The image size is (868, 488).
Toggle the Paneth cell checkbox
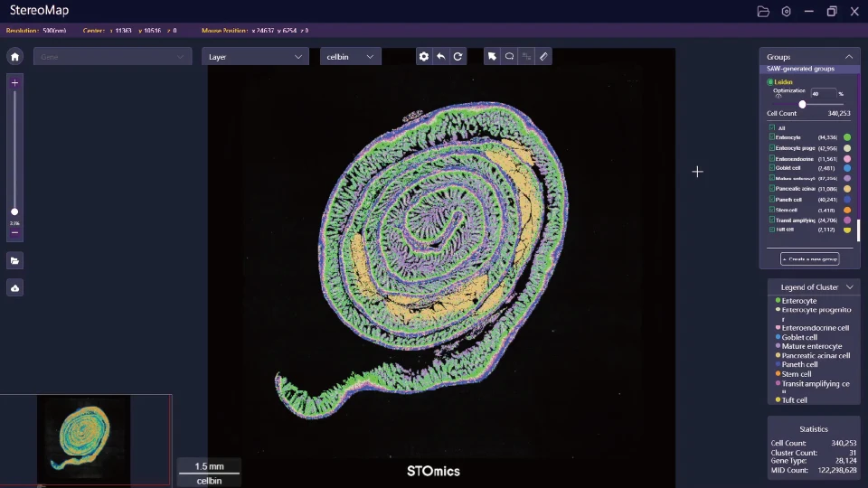[x=772, y=200]
